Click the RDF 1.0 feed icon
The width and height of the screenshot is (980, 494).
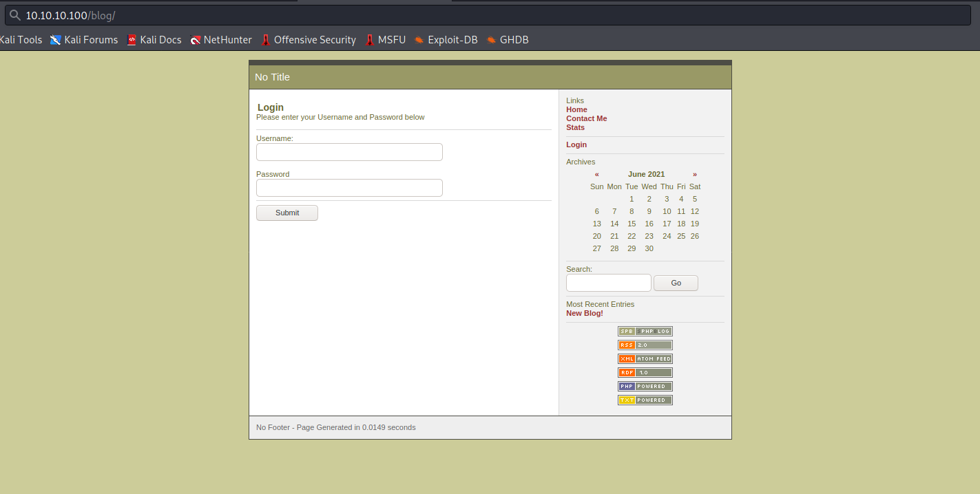point(645,372)
